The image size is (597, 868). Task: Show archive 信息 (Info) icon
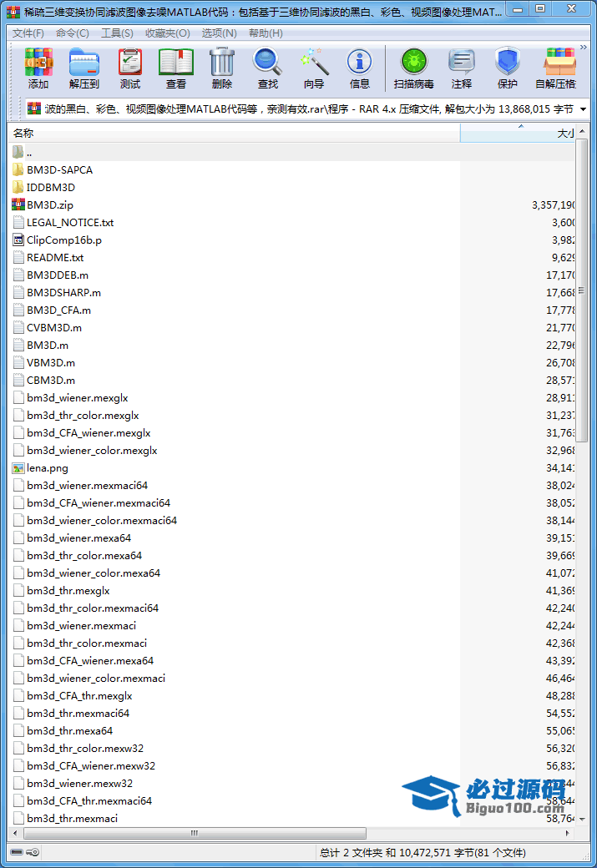pos(360,68)
